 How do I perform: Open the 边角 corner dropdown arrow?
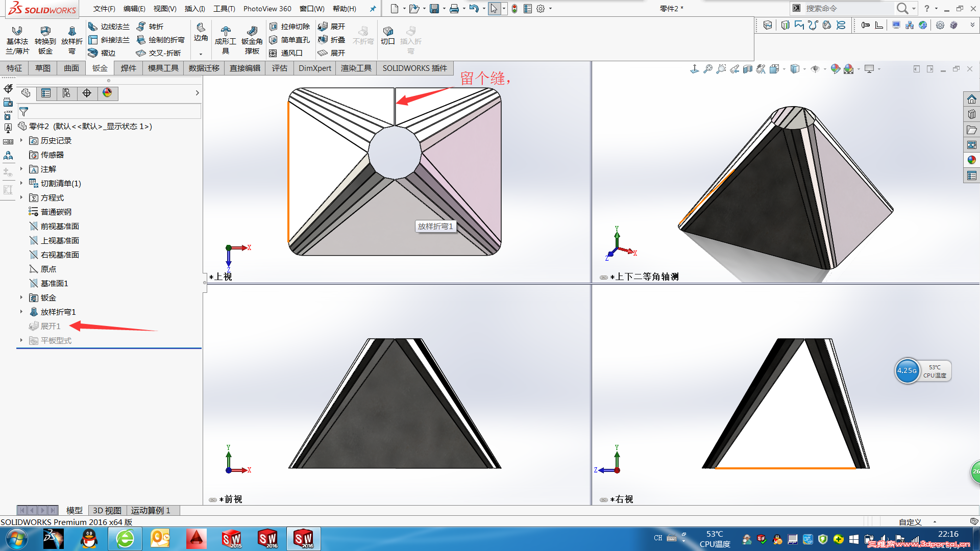[201, 54]
